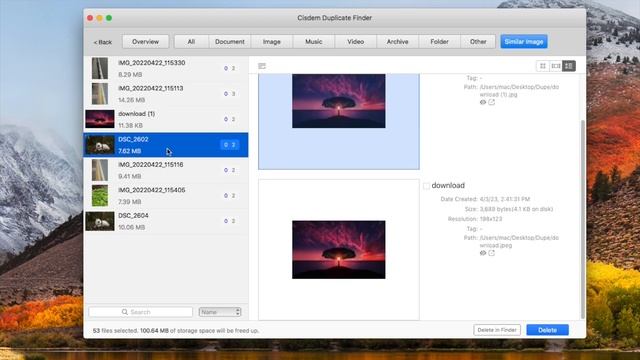
Task: Select the download (1) group
Action: [x=166, y=119]
